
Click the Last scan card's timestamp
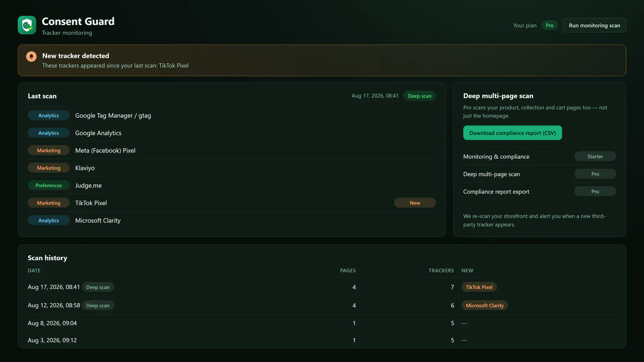(x=375, y=96)
